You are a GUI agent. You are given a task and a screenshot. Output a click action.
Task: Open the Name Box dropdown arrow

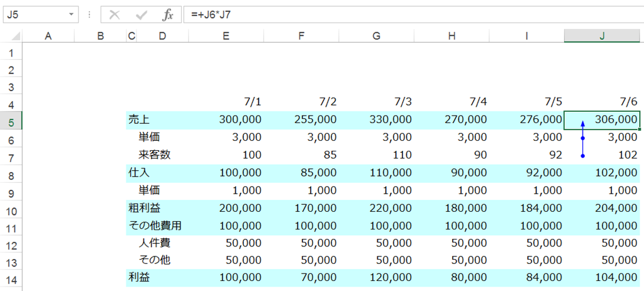point(72,15)
